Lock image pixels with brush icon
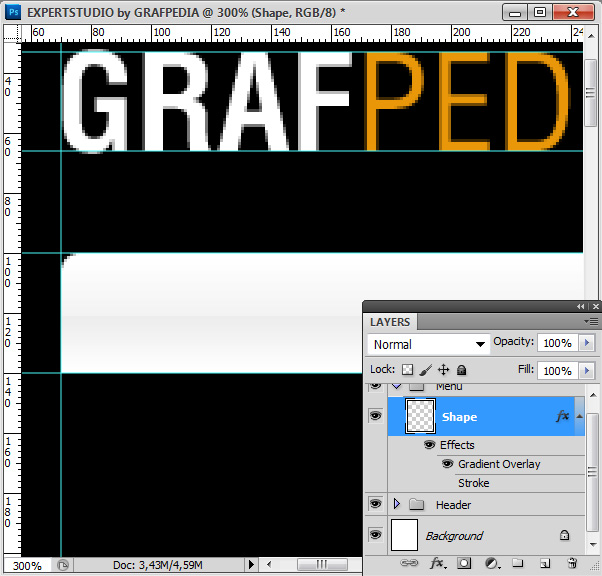Image resolution: width=602 pixels, height=576 pixels. 425,370
